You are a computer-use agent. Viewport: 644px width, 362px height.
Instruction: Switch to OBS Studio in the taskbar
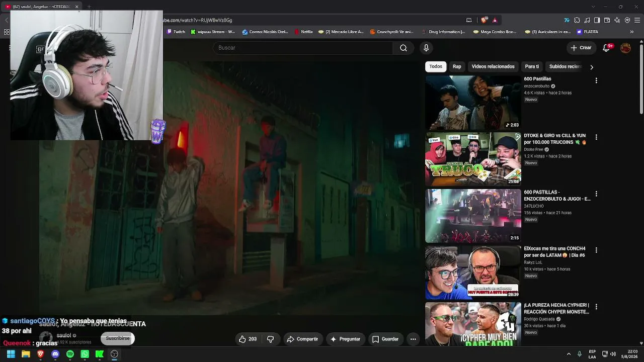coord(114,354)
